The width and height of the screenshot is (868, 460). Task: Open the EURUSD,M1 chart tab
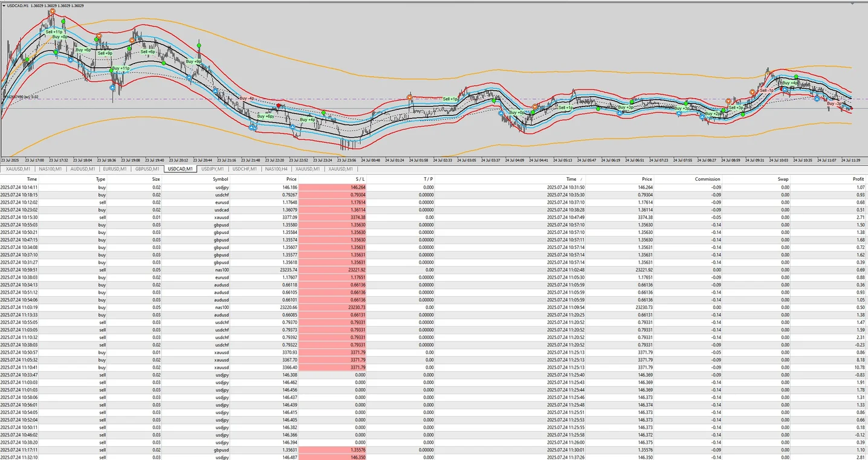coord(115,169)
